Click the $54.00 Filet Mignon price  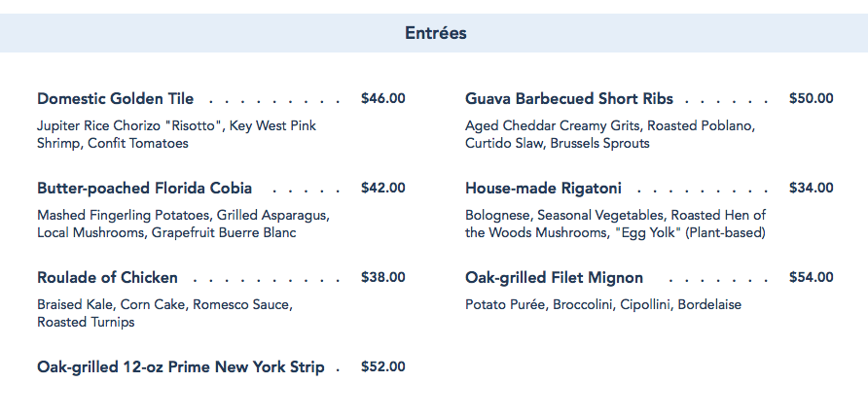(811, 278)
